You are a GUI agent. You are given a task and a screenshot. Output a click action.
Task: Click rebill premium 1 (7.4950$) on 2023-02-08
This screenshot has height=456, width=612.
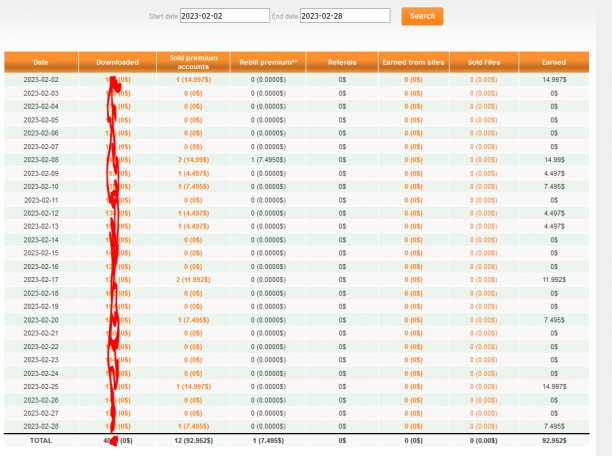point(268,160)
